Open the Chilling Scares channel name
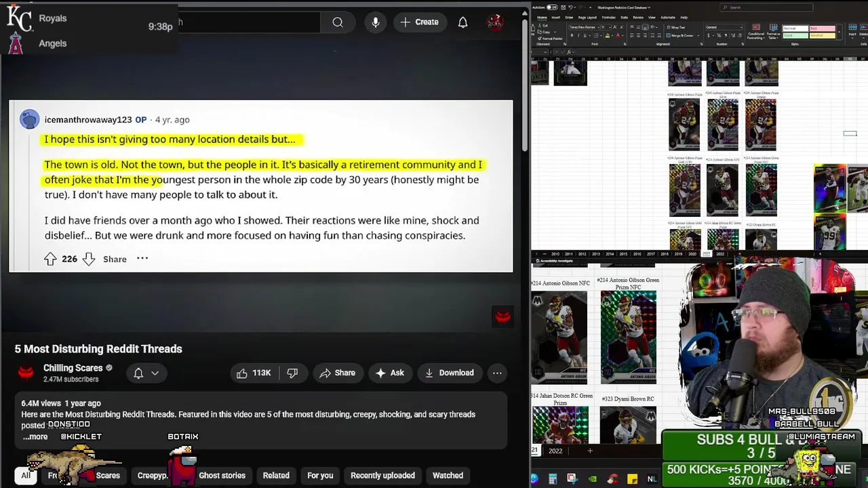This screenshot has width=868, height=488. coord(73,368)
